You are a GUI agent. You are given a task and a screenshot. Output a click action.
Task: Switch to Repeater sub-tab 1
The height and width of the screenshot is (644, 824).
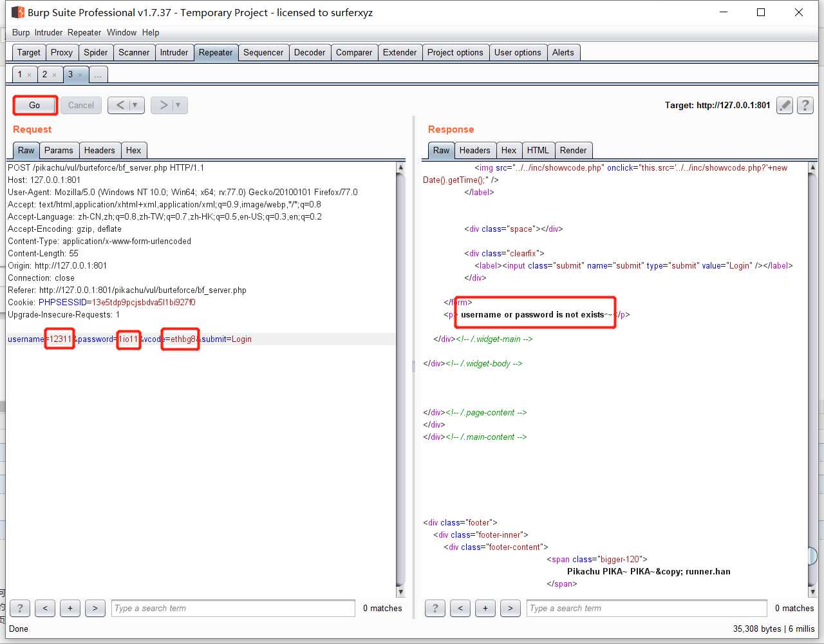pos(19,74)
